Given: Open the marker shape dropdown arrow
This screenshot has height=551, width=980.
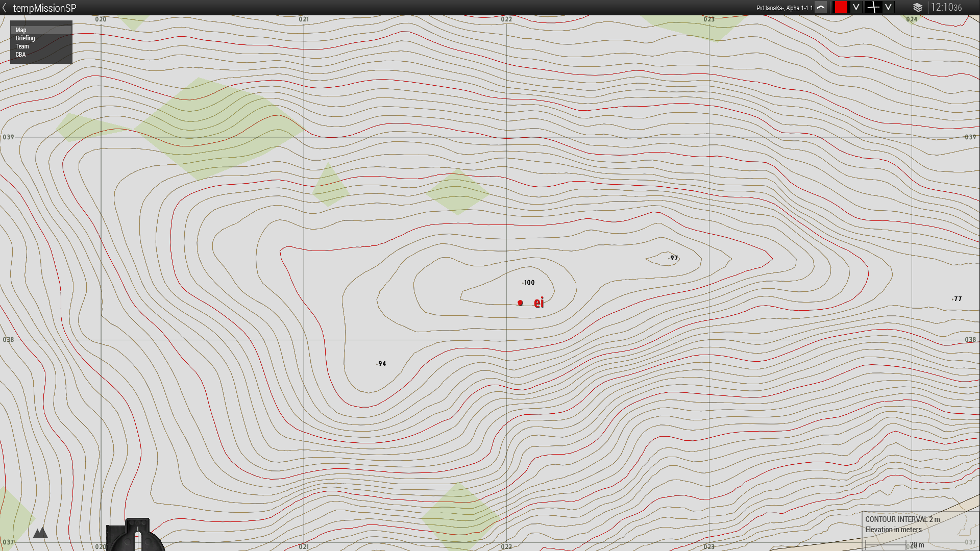Looking at the screenshot, I should click(889, 8).
